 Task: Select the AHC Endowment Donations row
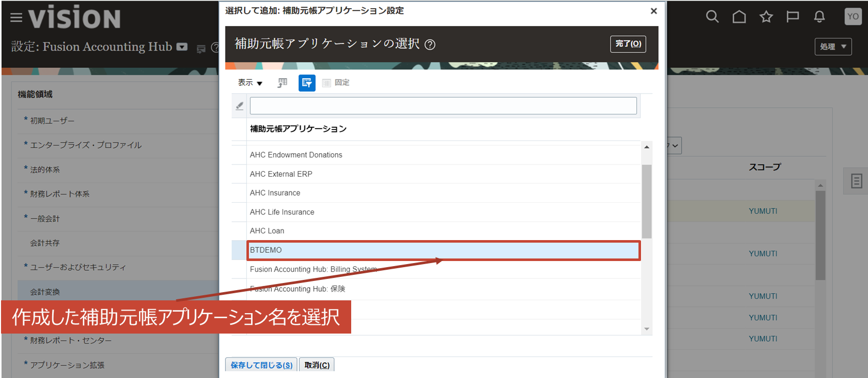(x=443, y=155)
